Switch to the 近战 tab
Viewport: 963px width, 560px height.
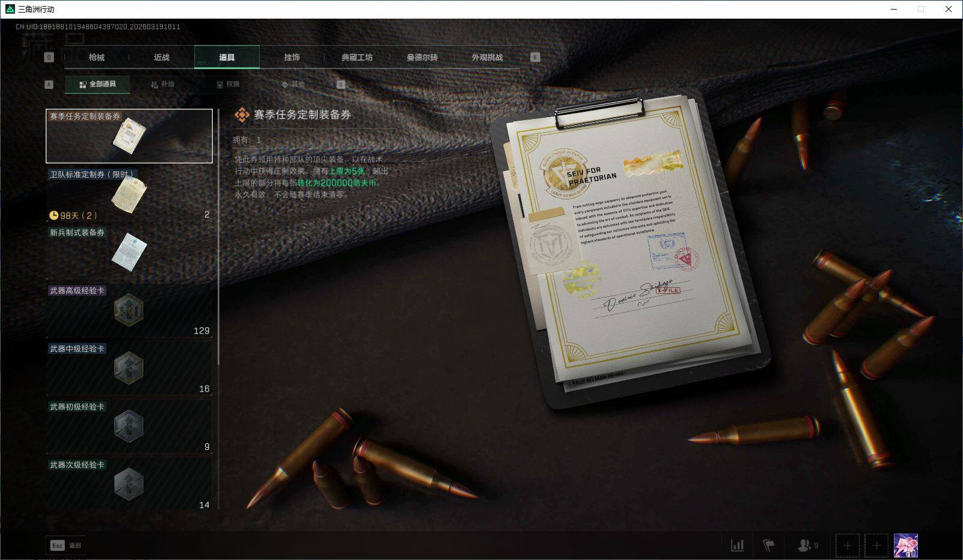[162, 57]
